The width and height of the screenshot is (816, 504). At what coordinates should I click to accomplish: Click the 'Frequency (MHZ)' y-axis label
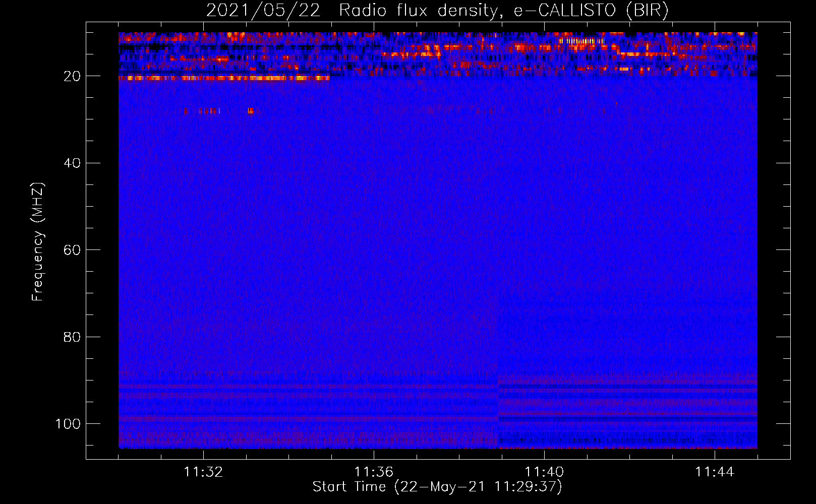pos(38,241)
